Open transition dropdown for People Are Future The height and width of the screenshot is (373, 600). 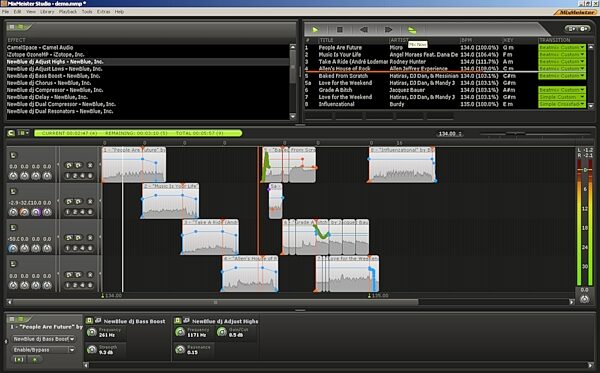click(562, 47)
